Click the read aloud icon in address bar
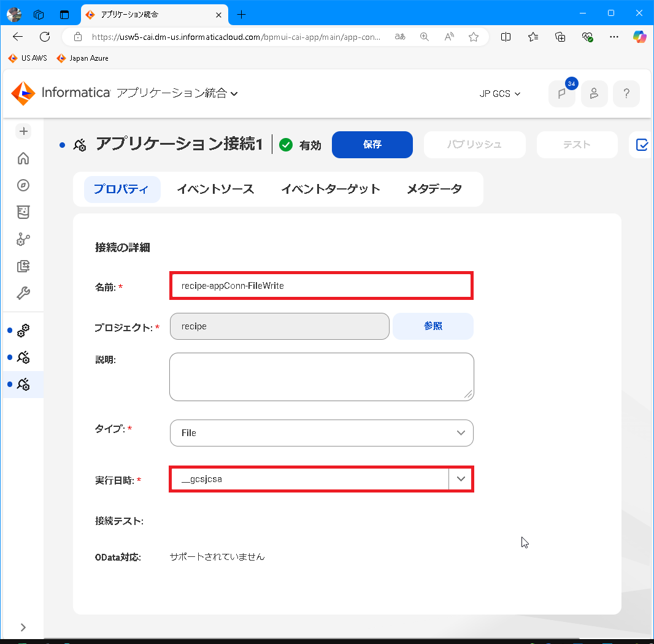Viewport: 654px width, 644px height. (449, 37)
